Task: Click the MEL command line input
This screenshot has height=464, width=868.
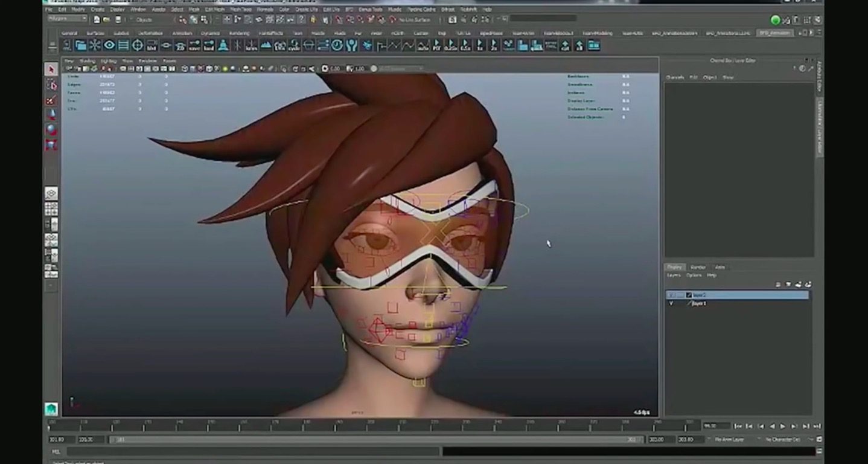Action: (x=254, y=451)
